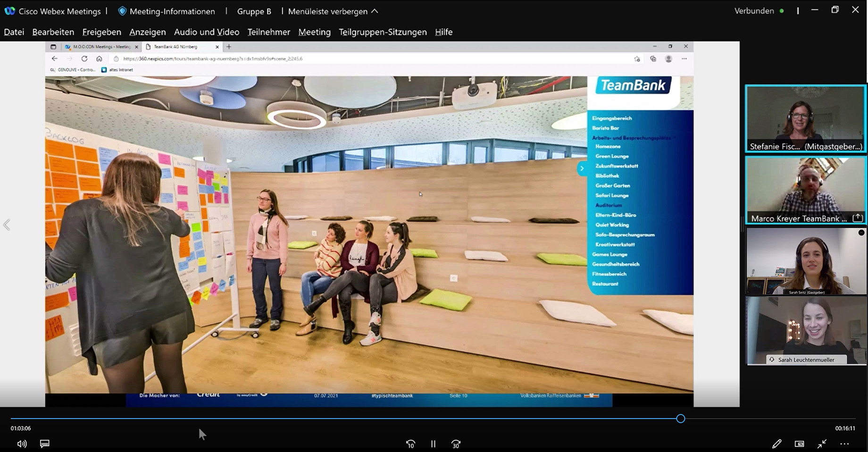
Task: Reload the shared browser page
Action: point(84,59)
